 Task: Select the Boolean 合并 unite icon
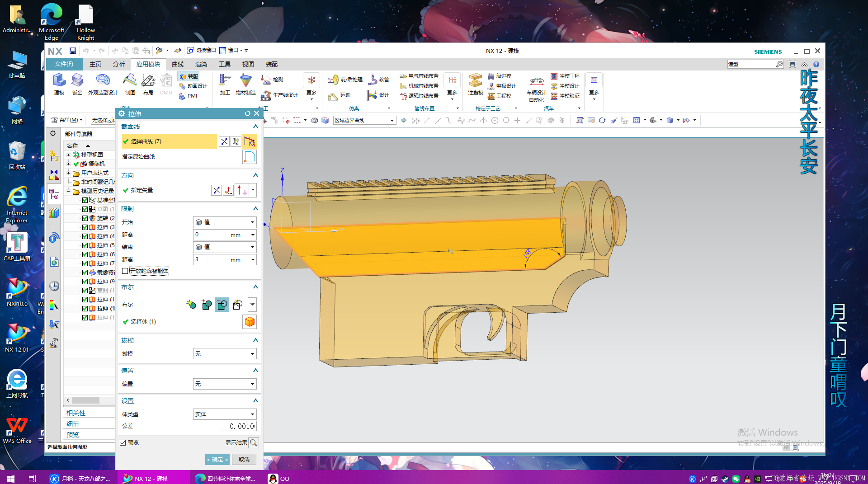207,305
